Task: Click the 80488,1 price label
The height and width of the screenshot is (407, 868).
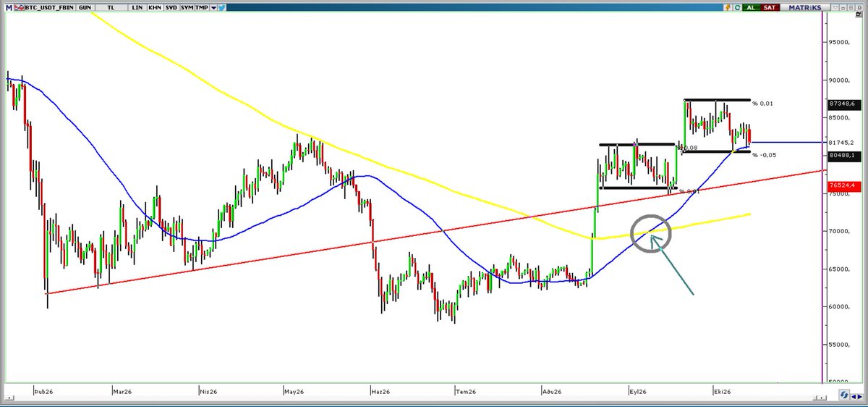Action: pos(843,155)
